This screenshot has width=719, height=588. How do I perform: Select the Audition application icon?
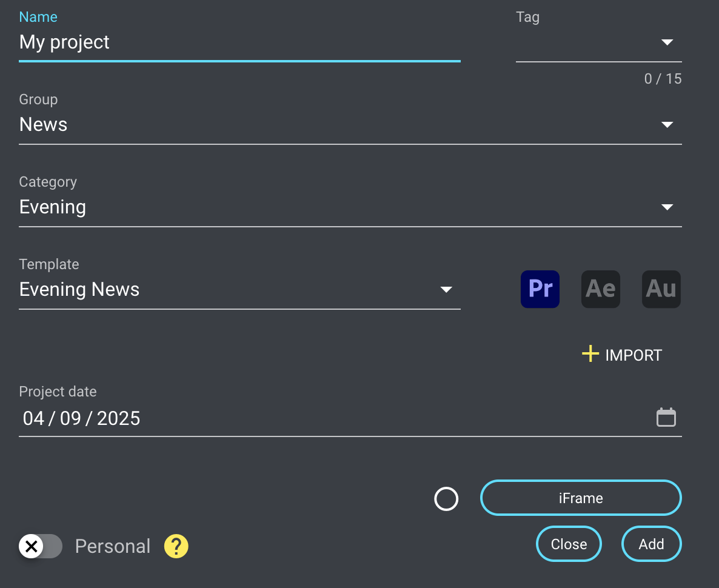661,289
